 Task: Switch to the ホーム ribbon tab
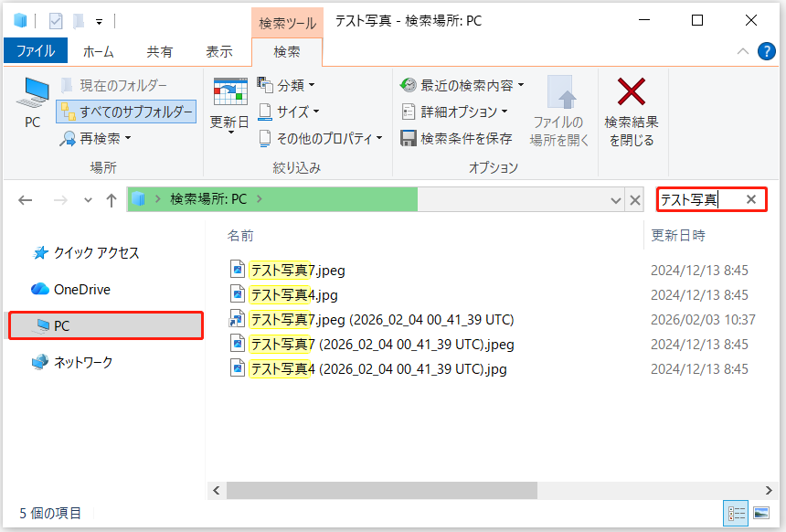[x=99, y=51]
